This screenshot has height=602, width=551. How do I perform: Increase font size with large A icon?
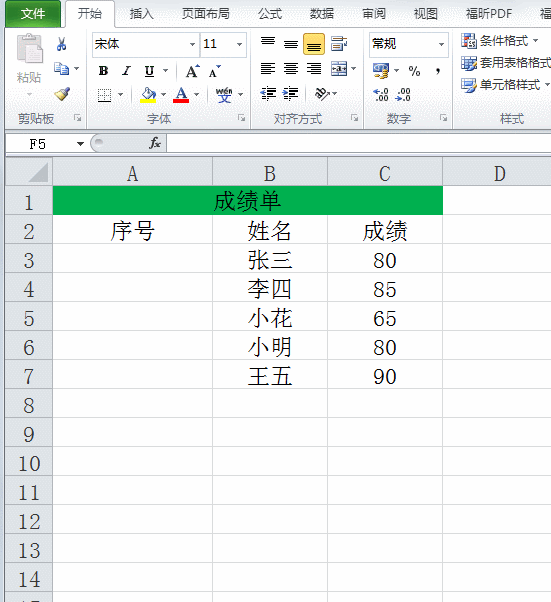[x=192, y=71]
